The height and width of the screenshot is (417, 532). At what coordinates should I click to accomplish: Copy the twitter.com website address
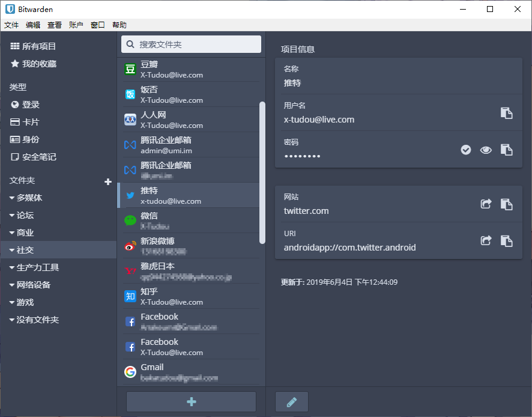pos(506,204)
